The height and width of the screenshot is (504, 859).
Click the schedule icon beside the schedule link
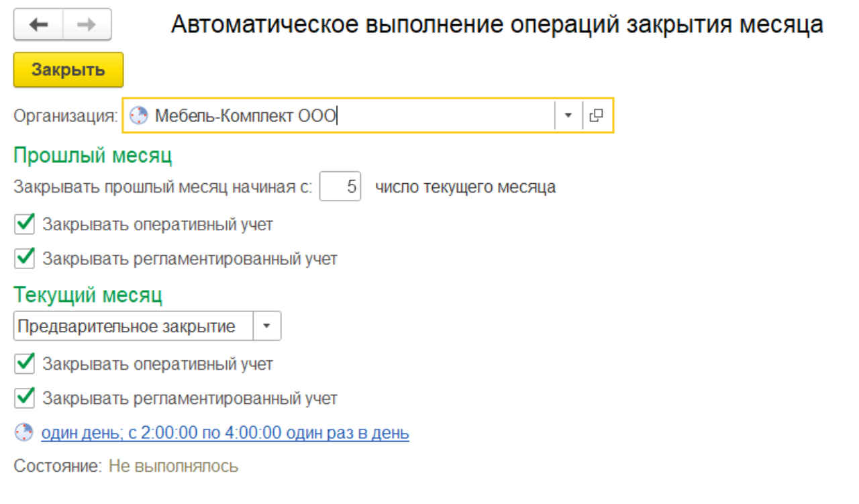(23, 433)
